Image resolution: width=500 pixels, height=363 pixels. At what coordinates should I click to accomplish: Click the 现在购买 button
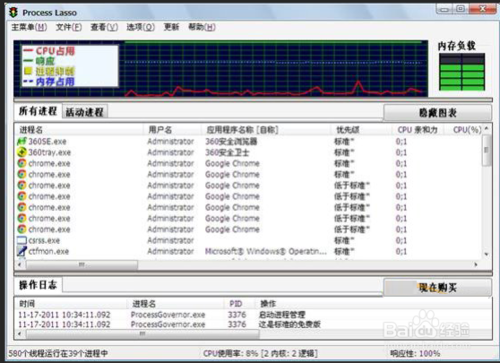(437, 287)
